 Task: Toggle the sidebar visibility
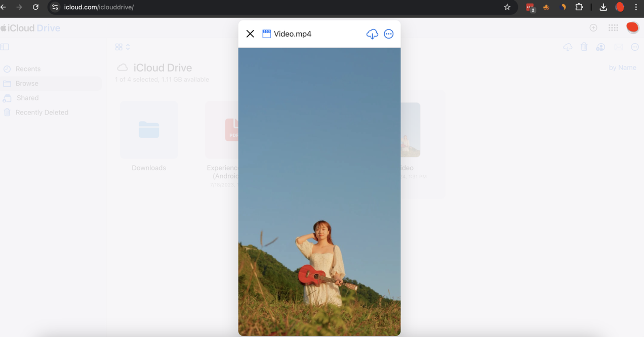tap(5, 47)
